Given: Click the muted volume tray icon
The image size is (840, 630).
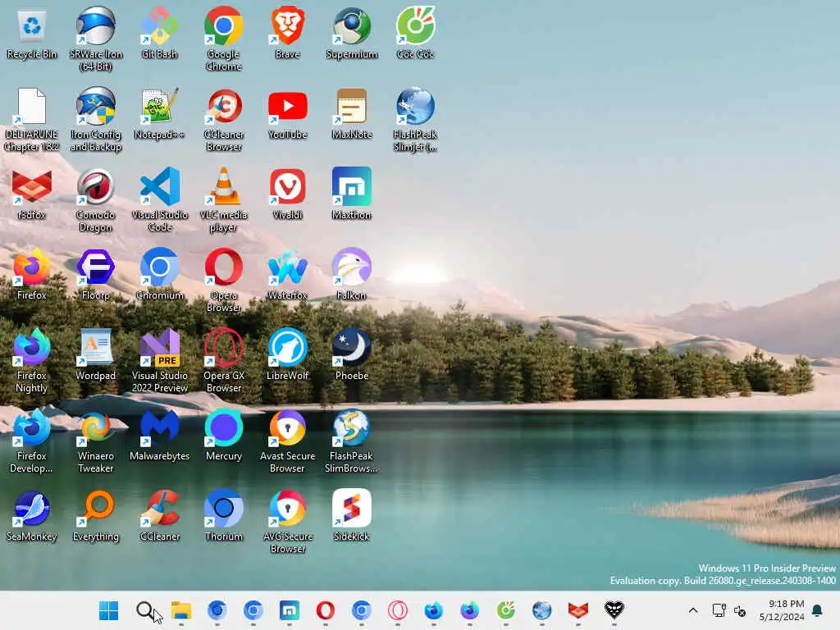Looking at the screenshot, I should 740,610.
